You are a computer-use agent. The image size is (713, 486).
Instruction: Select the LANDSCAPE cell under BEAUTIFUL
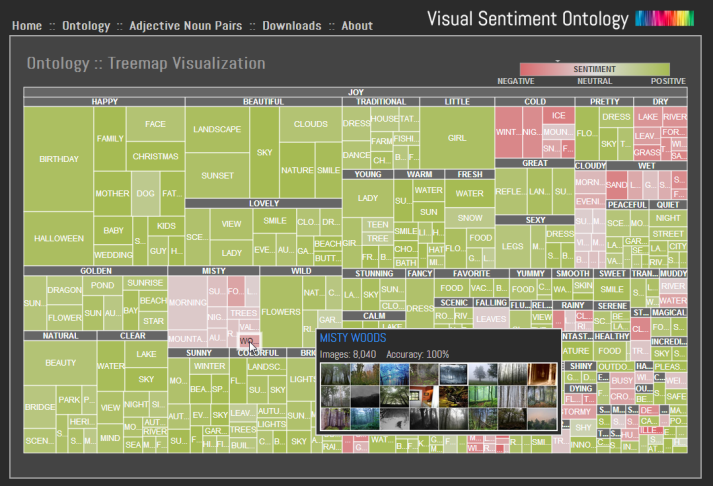coord(217,129)
